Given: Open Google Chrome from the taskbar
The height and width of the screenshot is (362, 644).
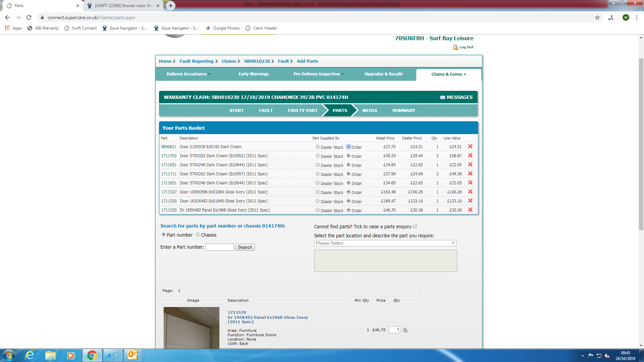Looking at the screenshot, I should coord(92,355).
